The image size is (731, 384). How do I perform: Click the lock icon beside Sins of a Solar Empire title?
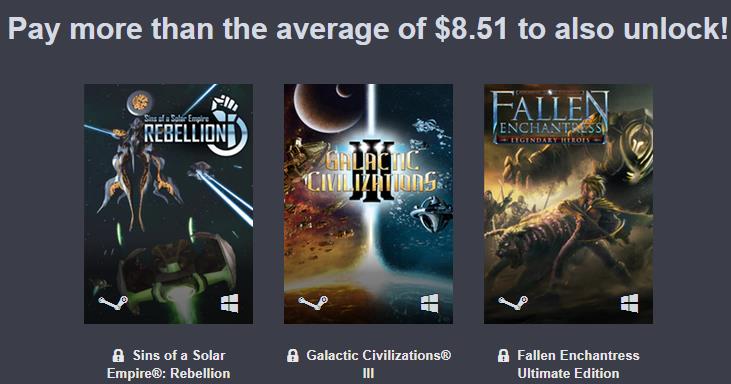118,356
